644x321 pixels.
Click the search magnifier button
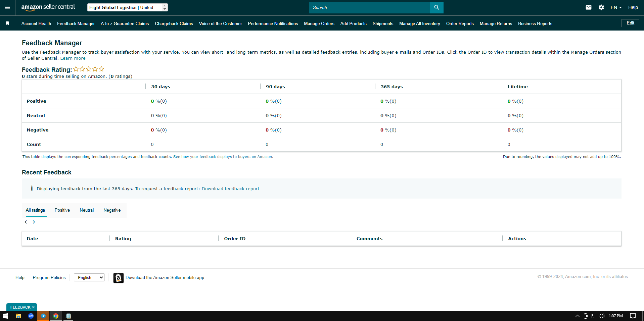coord(436,7)
